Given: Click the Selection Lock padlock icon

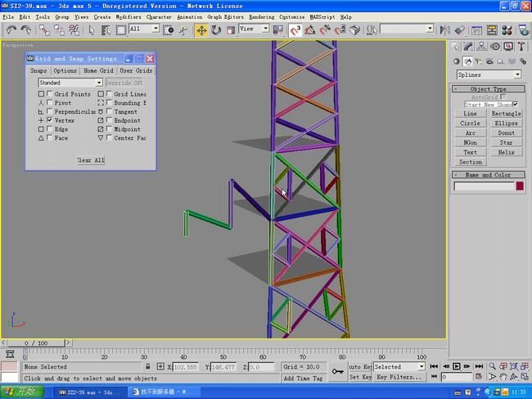Looking at the screenshot, I should (147, 366).
